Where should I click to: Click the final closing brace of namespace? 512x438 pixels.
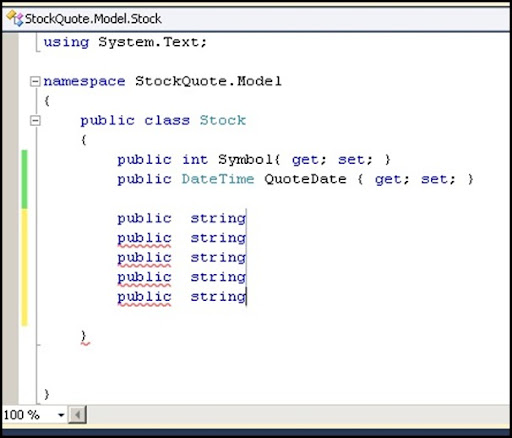(47, 395)
